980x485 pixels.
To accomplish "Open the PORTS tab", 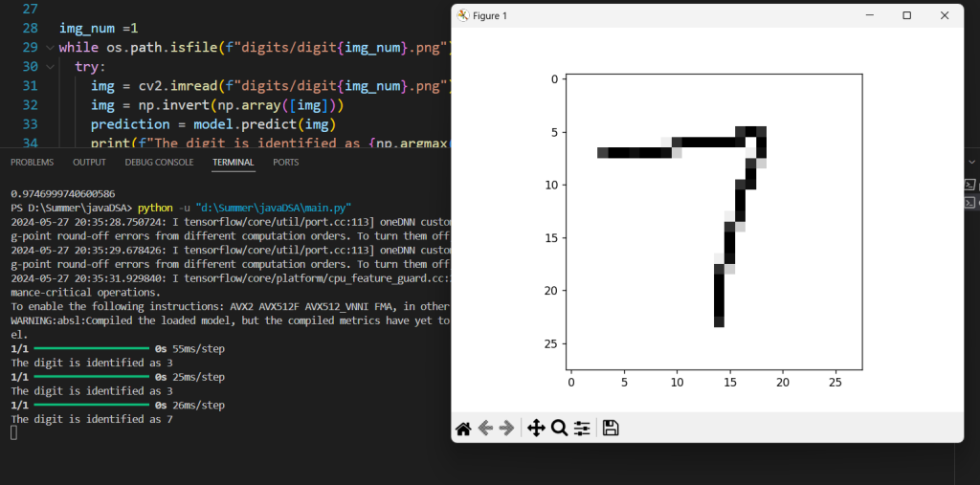I will 285,162.
